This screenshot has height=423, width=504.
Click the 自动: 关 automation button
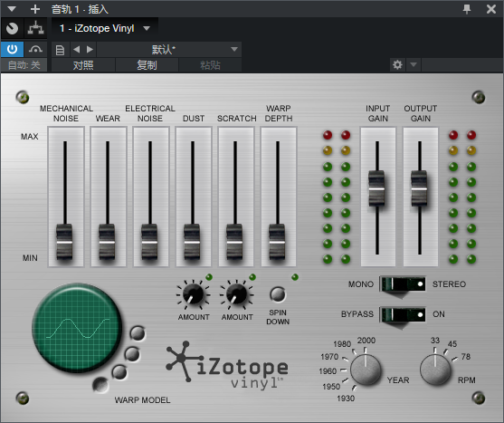tap(24, 65)
